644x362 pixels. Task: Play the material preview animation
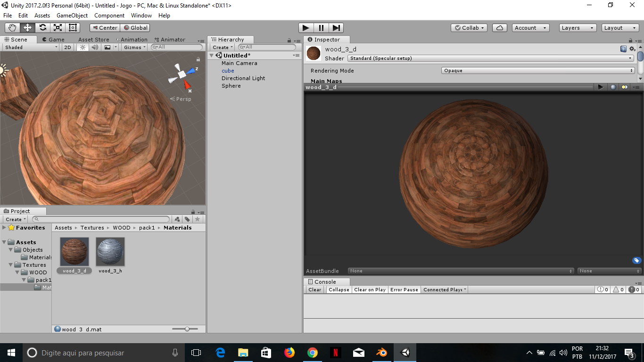601,87
